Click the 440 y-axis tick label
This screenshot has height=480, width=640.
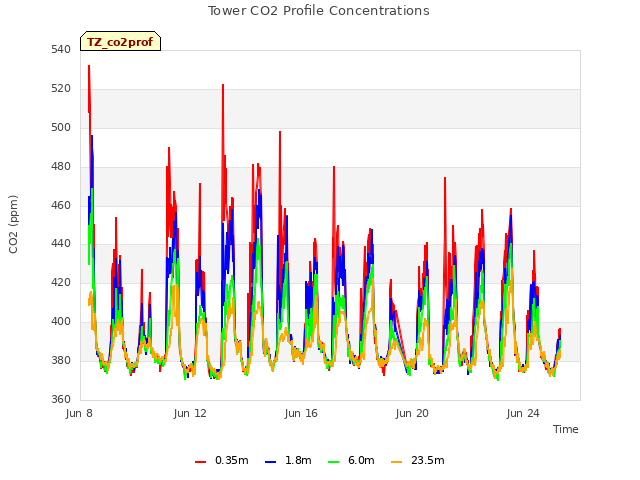tap(61, 244)
